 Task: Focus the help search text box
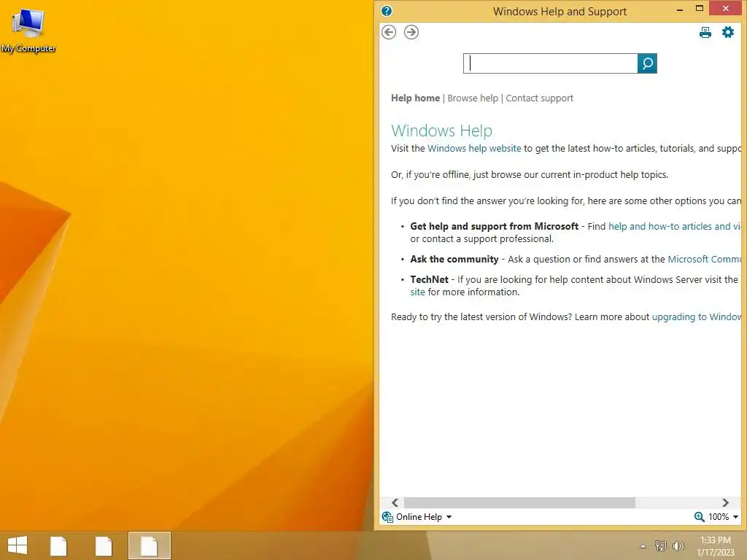[550, 63]
